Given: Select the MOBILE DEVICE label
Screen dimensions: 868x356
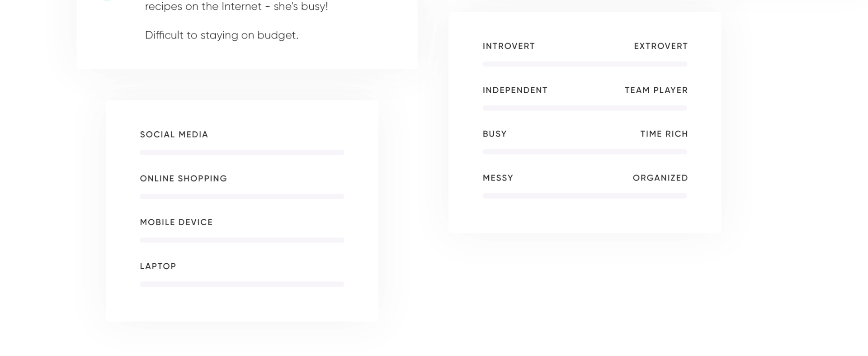Looking at the screenshot, I should 176,222.
